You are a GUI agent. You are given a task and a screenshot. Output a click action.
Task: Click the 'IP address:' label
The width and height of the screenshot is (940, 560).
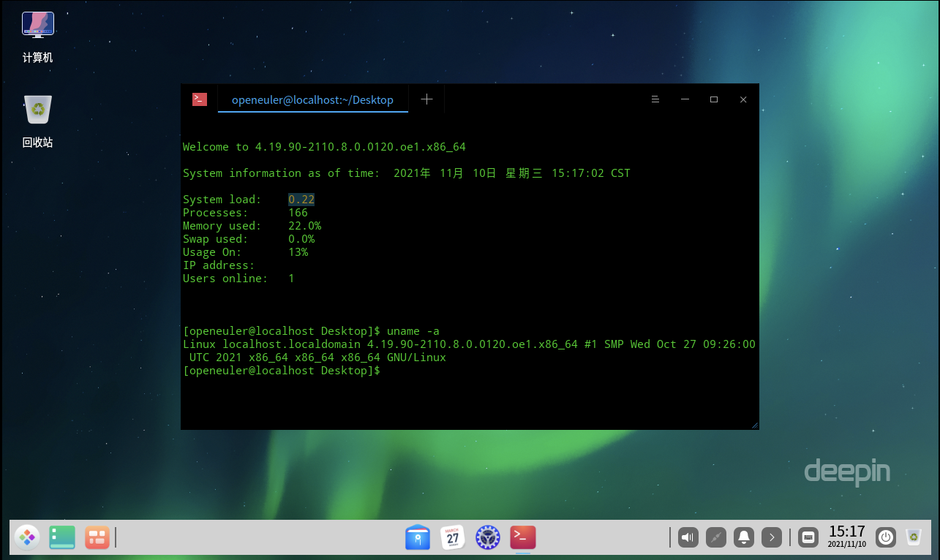(219, 265)
